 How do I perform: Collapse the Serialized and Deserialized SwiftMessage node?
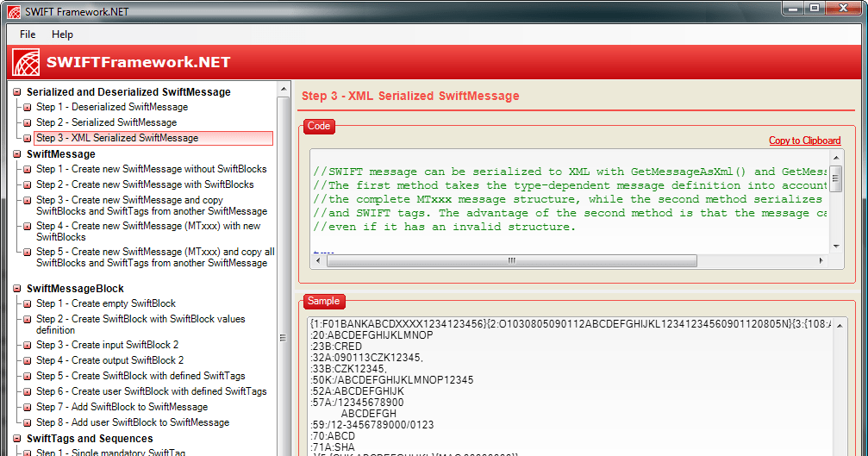[17, 92]
